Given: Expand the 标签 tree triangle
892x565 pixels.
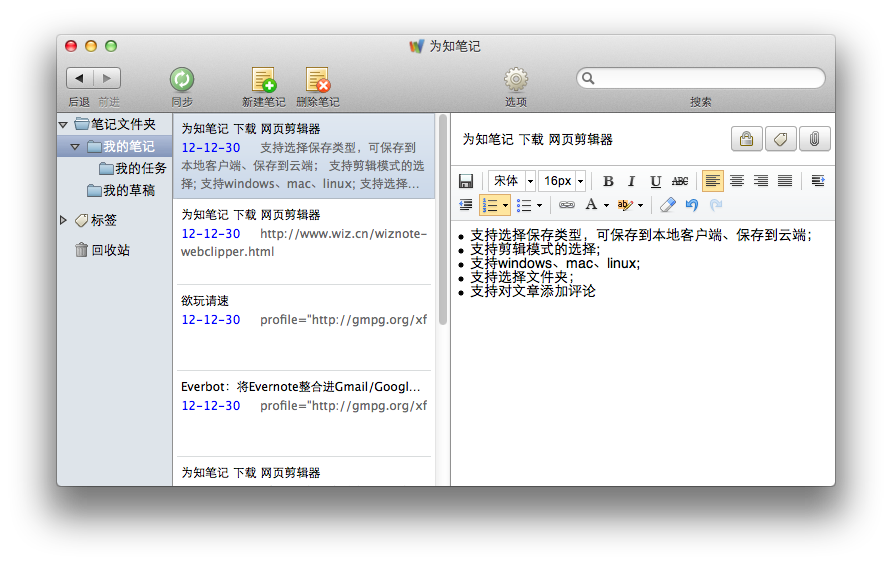Looking at the screenshot, I should [x=63, y=220].
